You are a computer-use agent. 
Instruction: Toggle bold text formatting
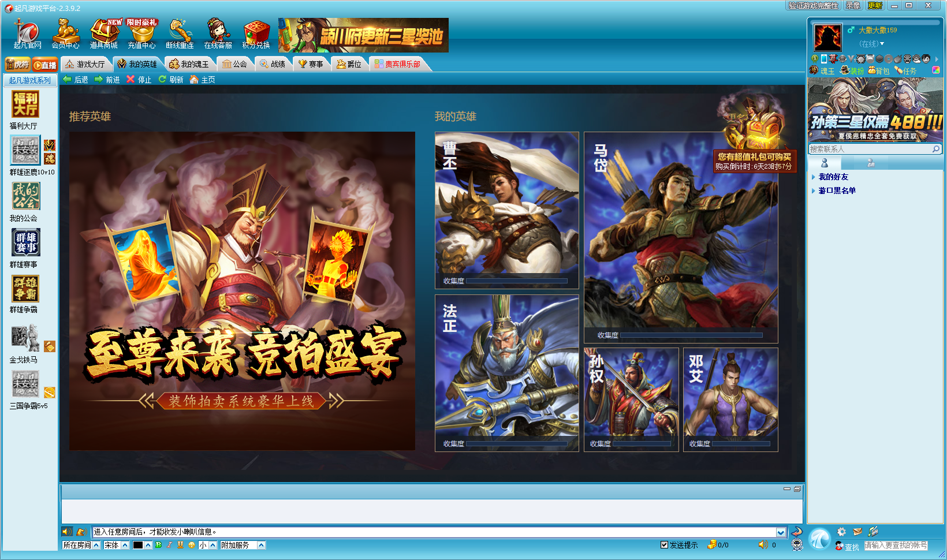click(x=158, y=545)
